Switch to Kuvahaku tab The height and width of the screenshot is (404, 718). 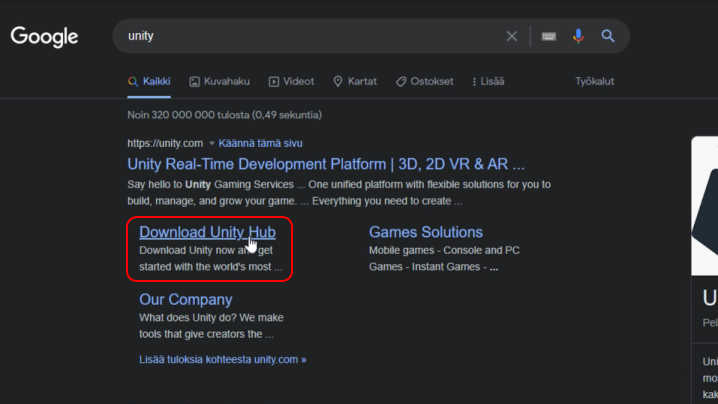coord(219,82)
